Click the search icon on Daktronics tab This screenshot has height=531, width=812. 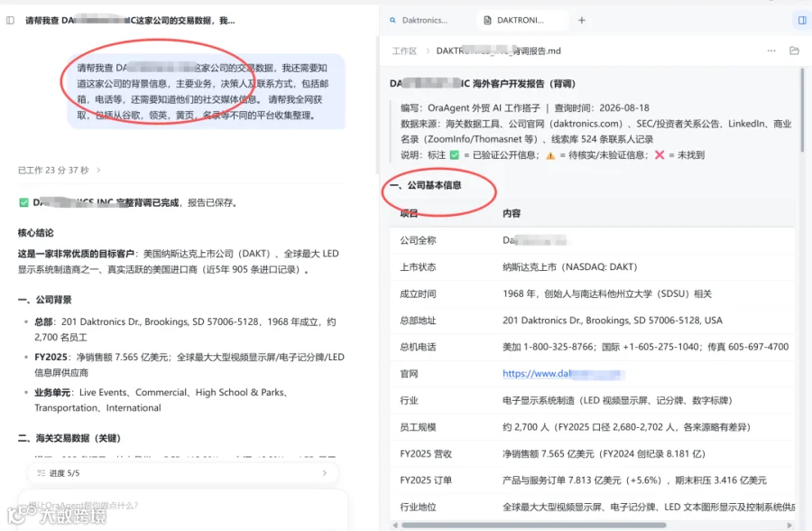[x=392, y=20]
